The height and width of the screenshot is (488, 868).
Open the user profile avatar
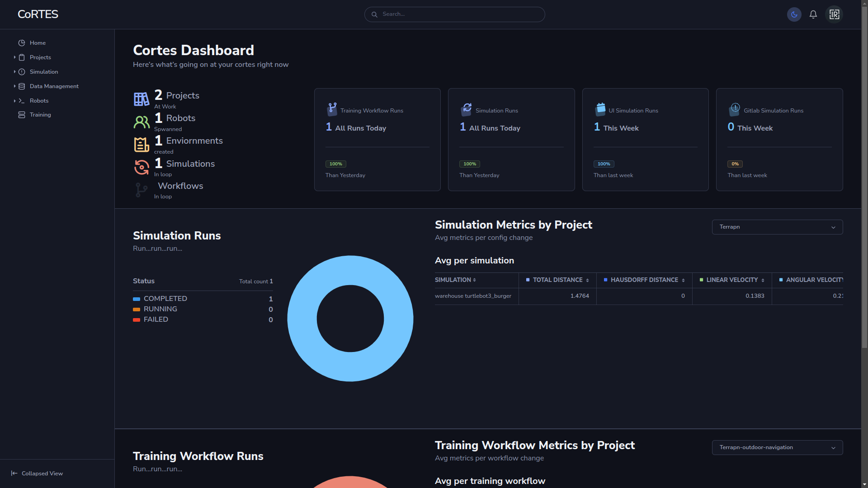click(x=834, y=14)
